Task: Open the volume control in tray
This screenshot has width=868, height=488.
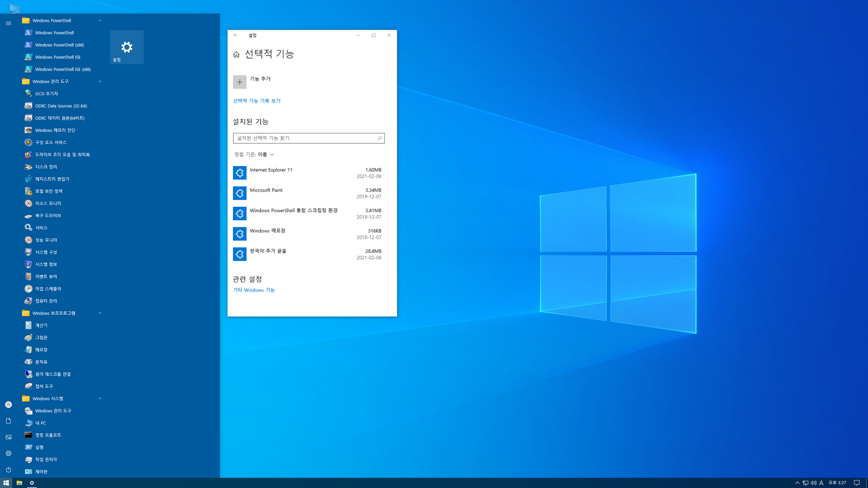Action: click(x=814, y=483)
